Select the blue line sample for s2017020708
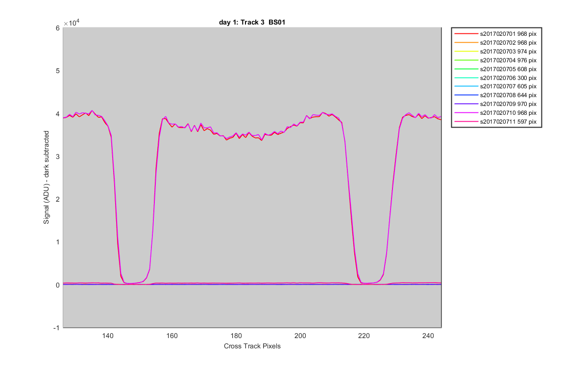Image resolution: width=588 pixels, height=368 pixels. coord(466,95)
